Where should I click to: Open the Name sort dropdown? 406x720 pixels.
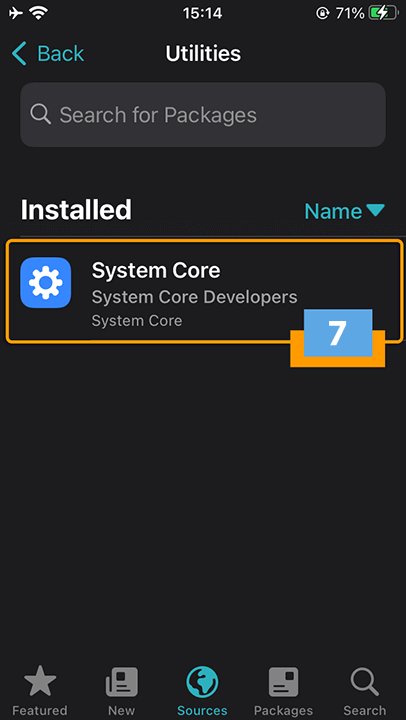tap(344, 211)
